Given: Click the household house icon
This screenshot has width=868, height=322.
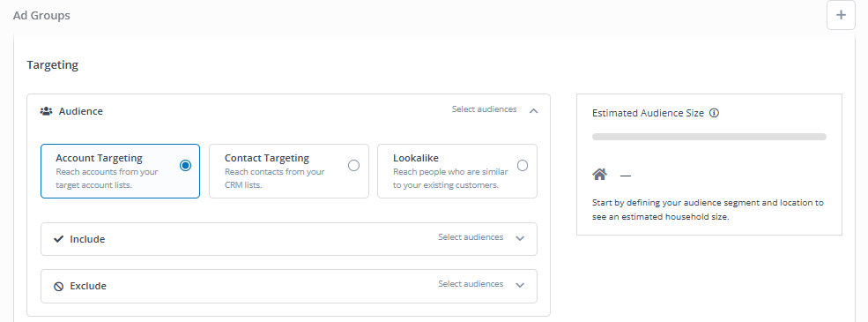Looking at the screenshot, I should [599, 175].
